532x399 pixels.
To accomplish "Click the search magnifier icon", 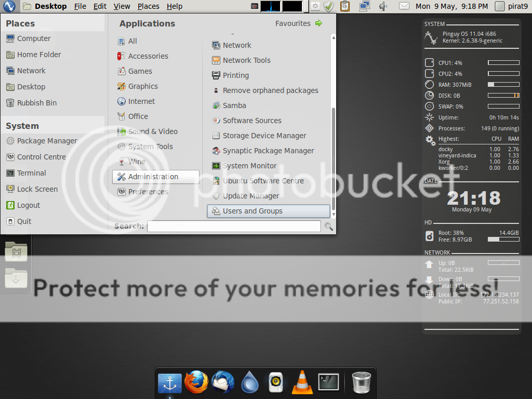I will tap(328, 227).
